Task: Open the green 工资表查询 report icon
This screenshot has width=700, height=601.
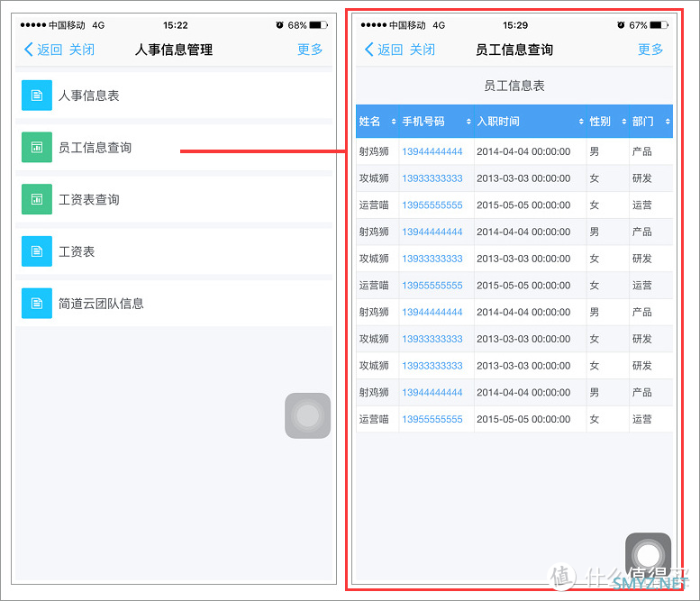Action: pos(37,199)
